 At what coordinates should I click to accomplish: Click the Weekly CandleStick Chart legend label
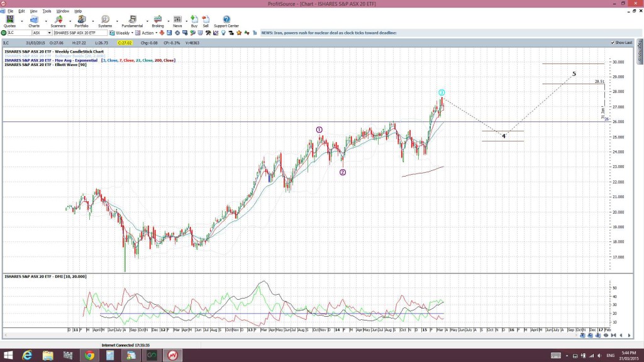tap(54, 52)
